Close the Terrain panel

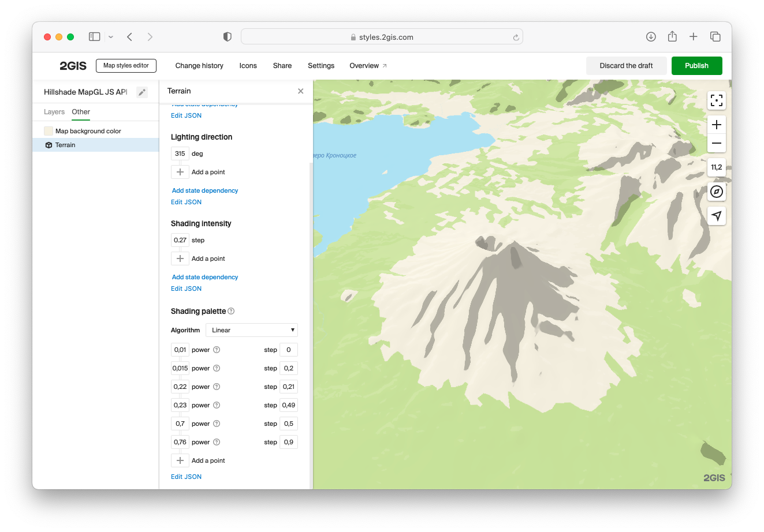click(x=300, y=91)
